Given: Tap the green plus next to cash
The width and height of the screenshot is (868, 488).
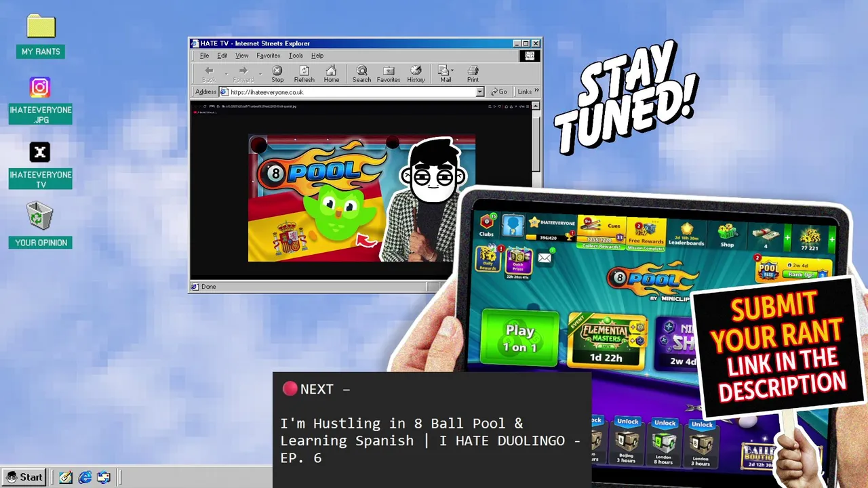Looking at the screenshot, I should tap(787, 238).
